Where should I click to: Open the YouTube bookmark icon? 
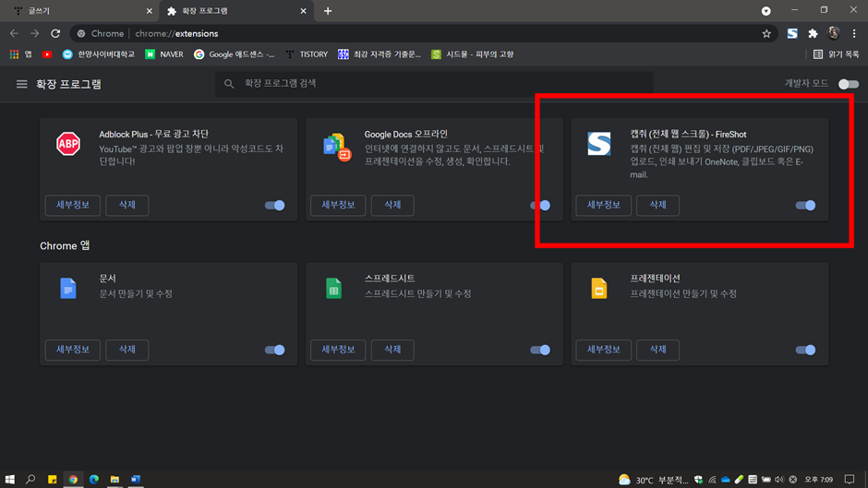(47, 54)
